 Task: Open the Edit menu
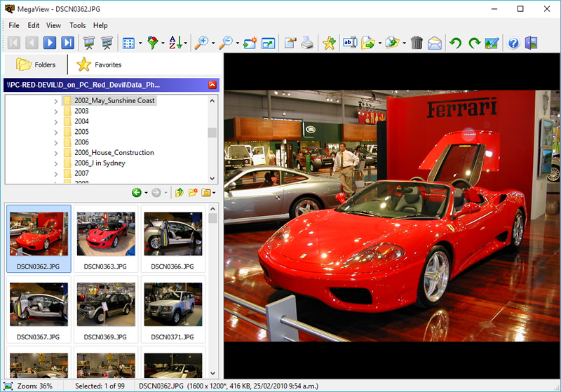pyautogui.click(x=33, y=25)
